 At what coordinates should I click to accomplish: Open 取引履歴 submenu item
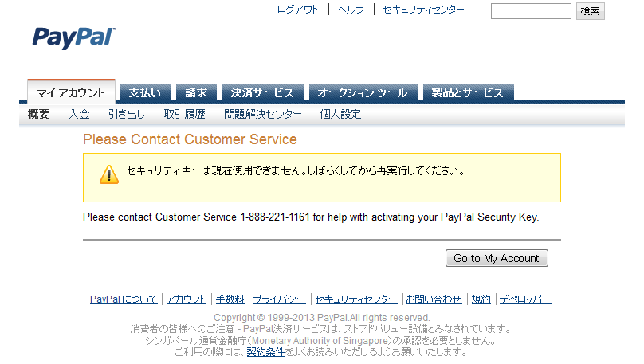(184, 115)
